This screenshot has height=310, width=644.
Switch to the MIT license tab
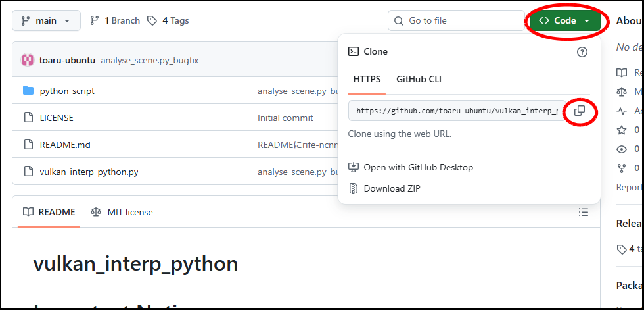pyautogui.click(x=122, y=212)
